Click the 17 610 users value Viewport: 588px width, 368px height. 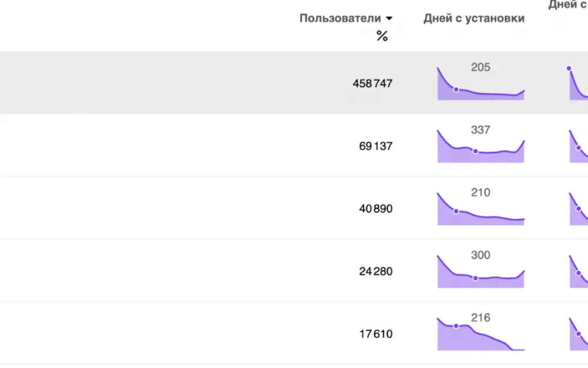pos(376,334)
